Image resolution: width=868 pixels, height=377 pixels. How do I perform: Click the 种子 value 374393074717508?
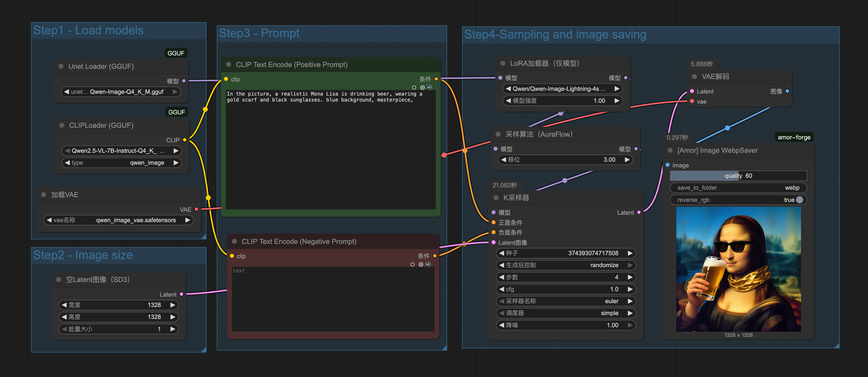(593, 253)
